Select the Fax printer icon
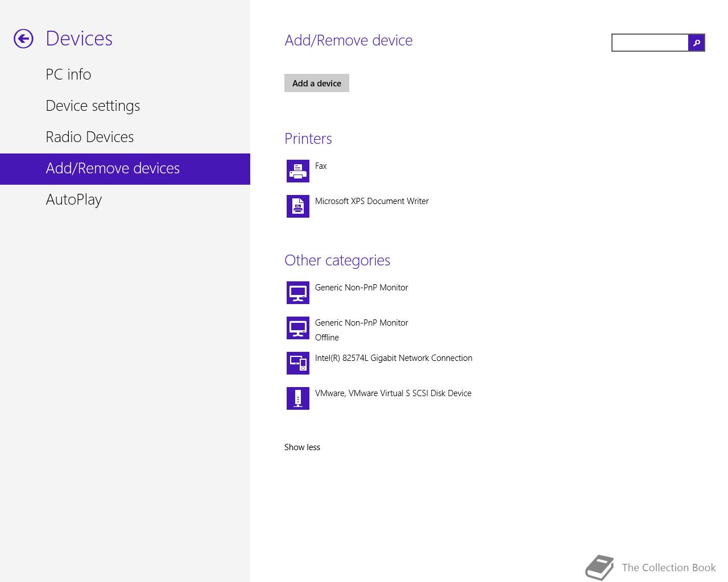This screenshot has width=728, height=582. [x=298, y=171]
